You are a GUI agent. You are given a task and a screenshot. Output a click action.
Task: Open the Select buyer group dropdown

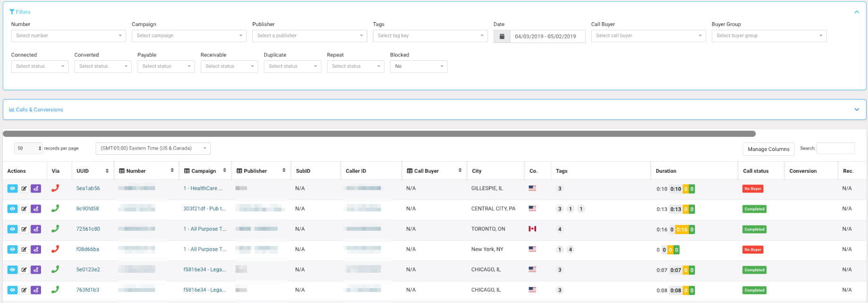pyautogui.click(x=769, y=36)
